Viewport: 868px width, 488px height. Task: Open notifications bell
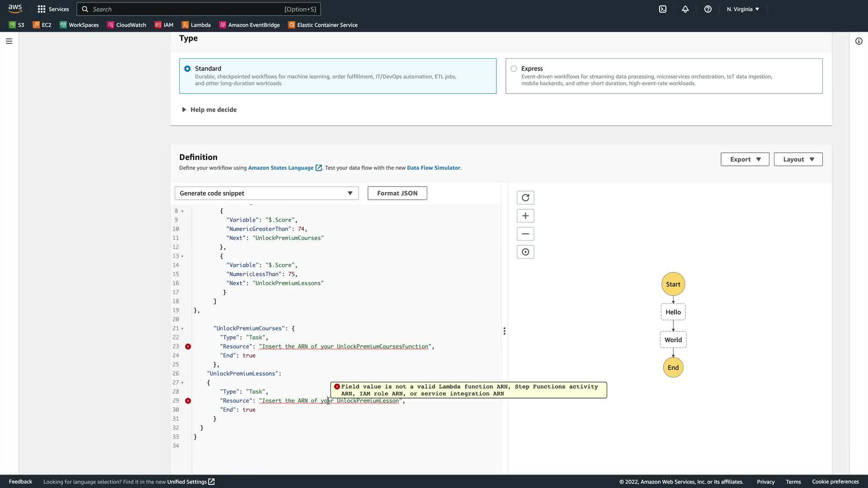pyautogui.click(x=685, y=9)
